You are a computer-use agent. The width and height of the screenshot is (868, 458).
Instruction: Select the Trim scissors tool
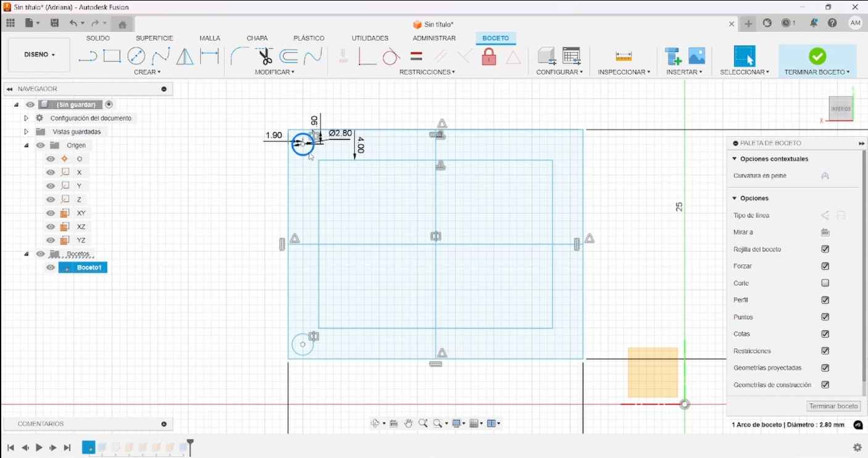(x=265, y=57)
